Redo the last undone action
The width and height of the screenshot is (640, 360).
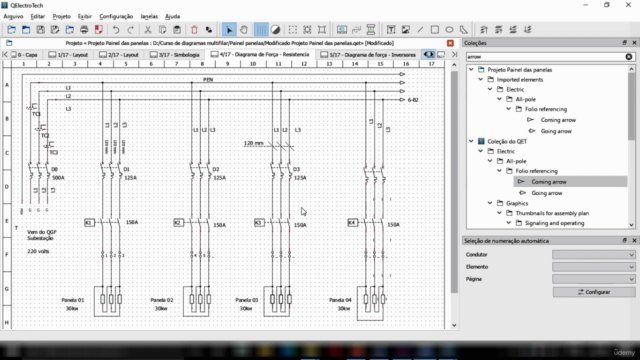[131, 29]
